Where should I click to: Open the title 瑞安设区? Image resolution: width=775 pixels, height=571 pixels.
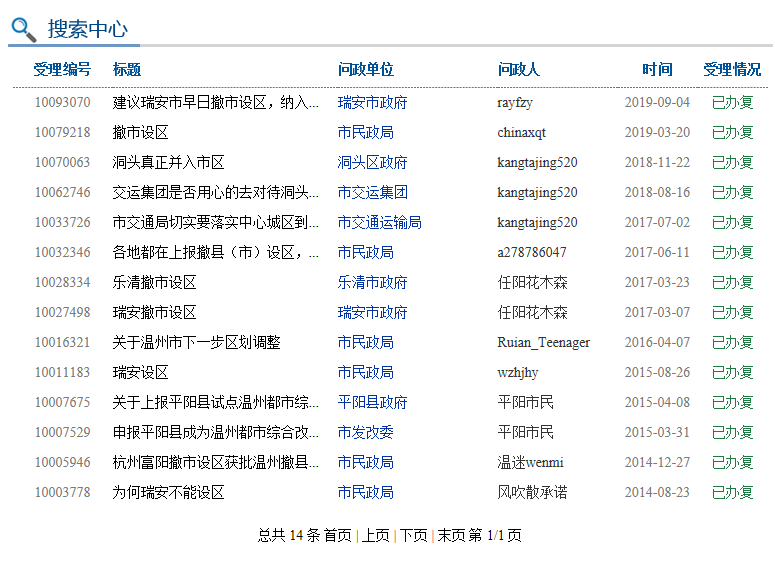click(x=140, y=372)
